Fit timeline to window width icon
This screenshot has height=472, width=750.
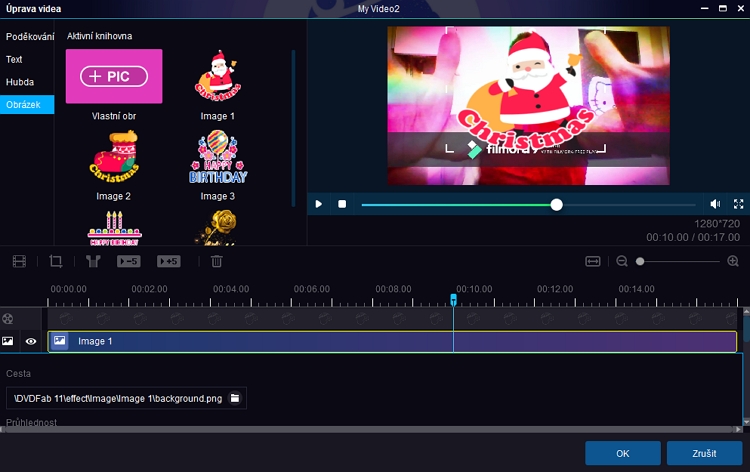593,262
